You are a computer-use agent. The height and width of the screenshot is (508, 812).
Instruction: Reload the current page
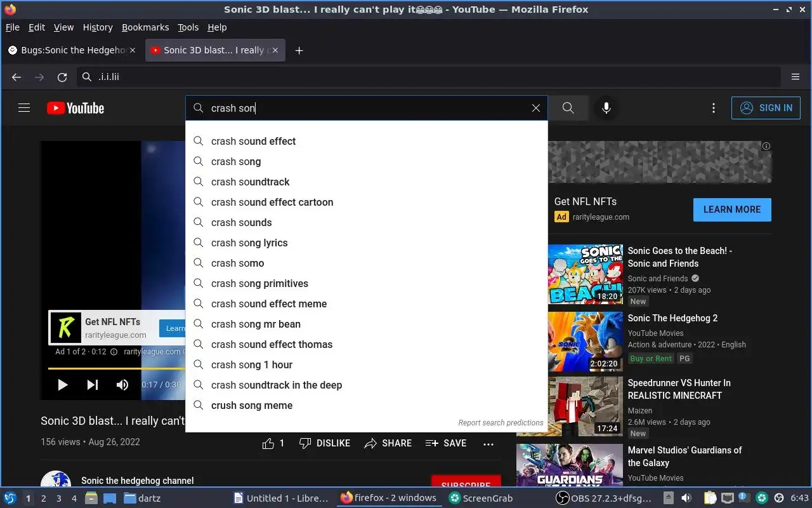coord(62,77)
